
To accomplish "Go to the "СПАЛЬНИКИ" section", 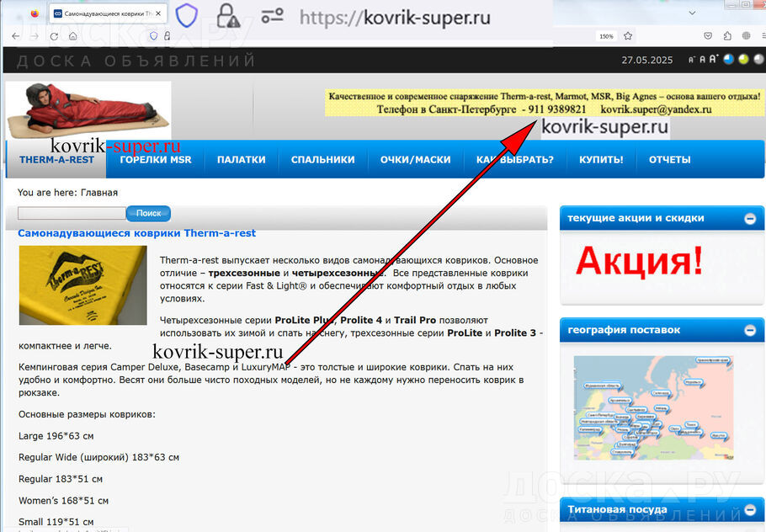I will tap(322, 160).
